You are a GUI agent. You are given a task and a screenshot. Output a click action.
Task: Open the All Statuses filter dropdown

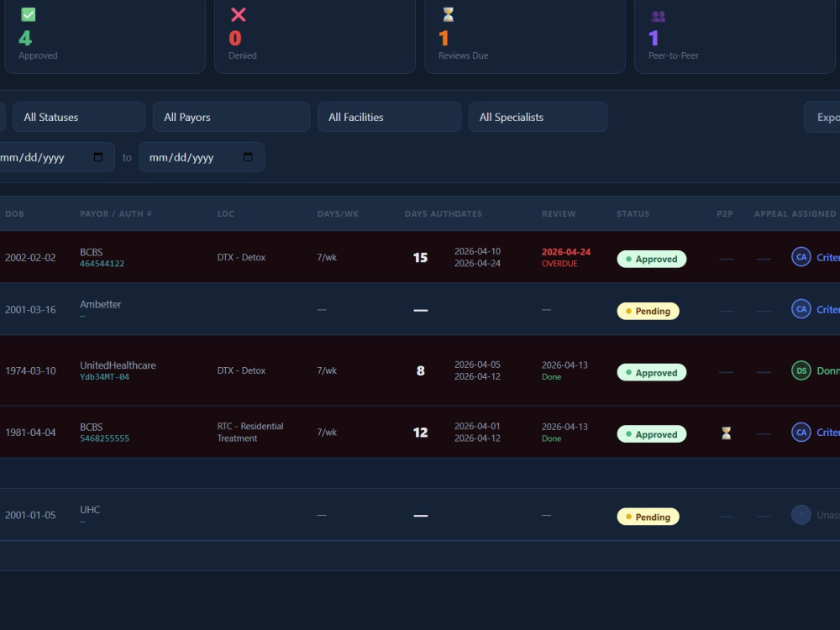tap(79, 117)
